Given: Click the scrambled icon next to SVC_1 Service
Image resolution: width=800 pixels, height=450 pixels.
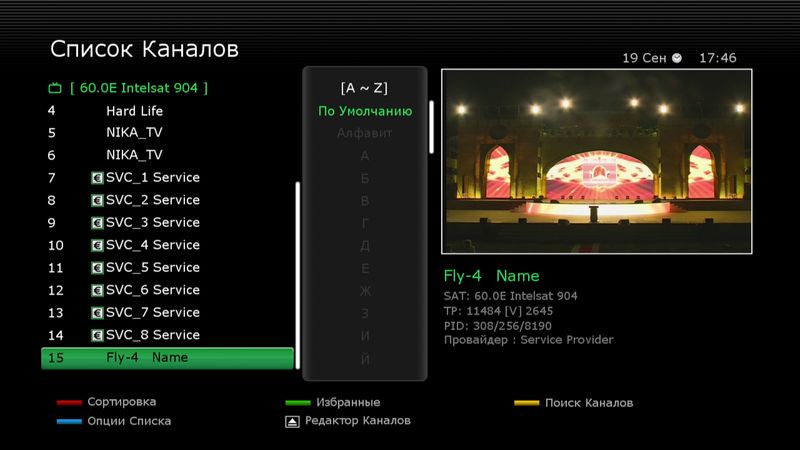Looking at the screenshot, I should 97,178.
